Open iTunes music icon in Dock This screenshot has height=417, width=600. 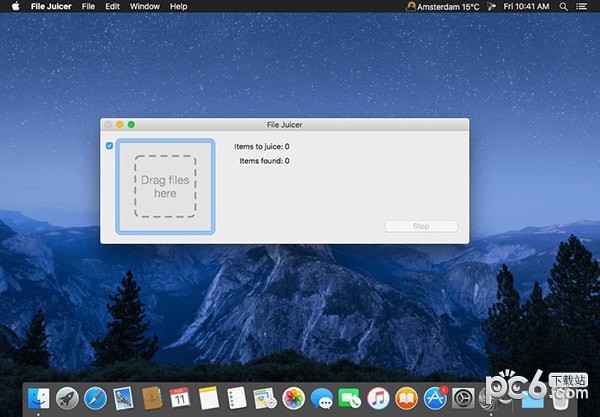(x=378, y=398)
